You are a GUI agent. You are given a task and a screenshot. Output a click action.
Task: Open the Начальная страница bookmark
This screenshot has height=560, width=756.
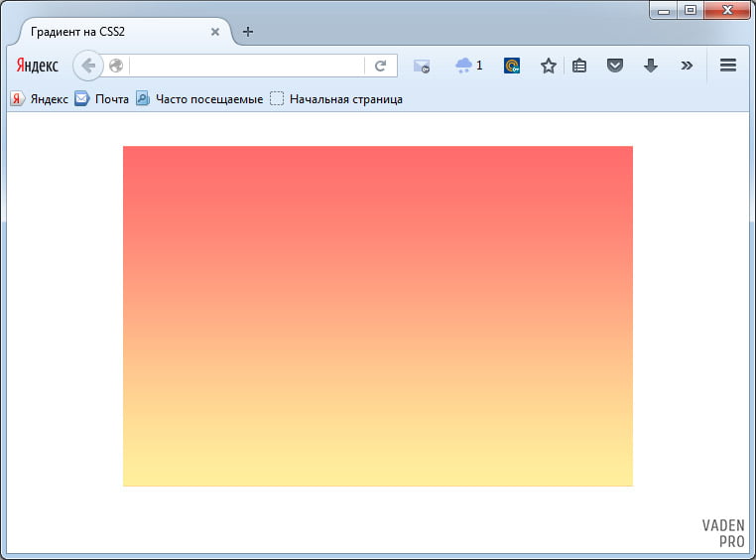336,99
